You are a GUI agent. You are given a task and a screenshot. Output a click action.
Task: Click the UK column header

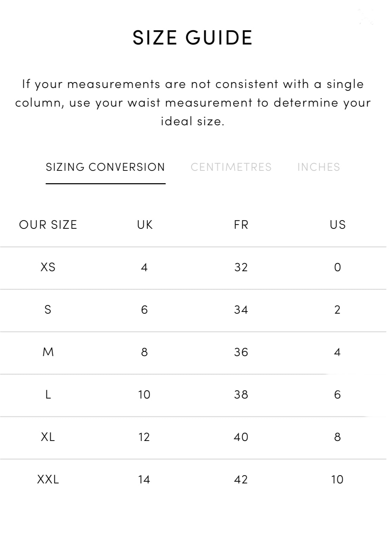click(x=144, y=225)
